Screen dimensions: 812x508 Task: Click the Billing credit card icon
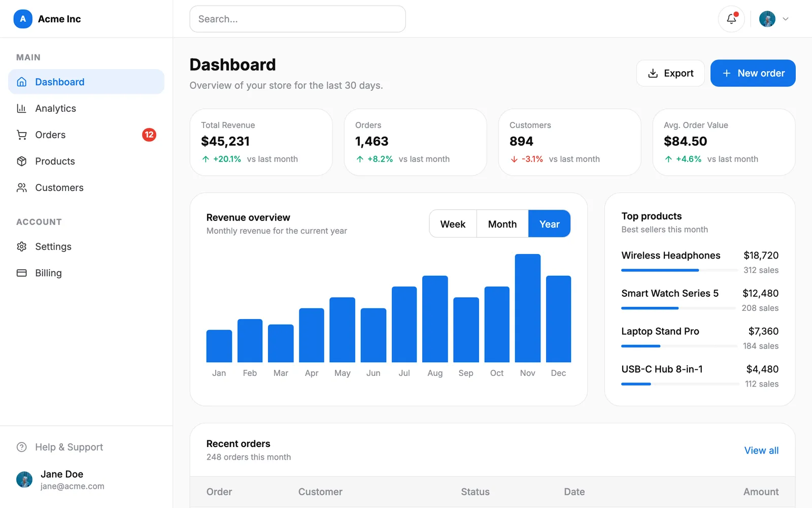pos(22,273)
